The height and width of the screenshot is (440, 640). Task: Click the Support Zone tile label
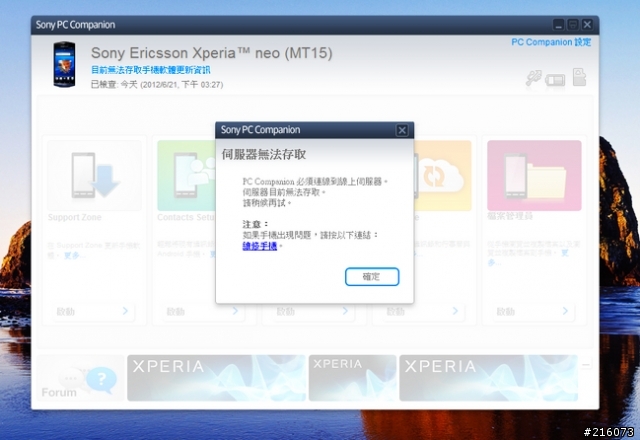click(74, 217)
